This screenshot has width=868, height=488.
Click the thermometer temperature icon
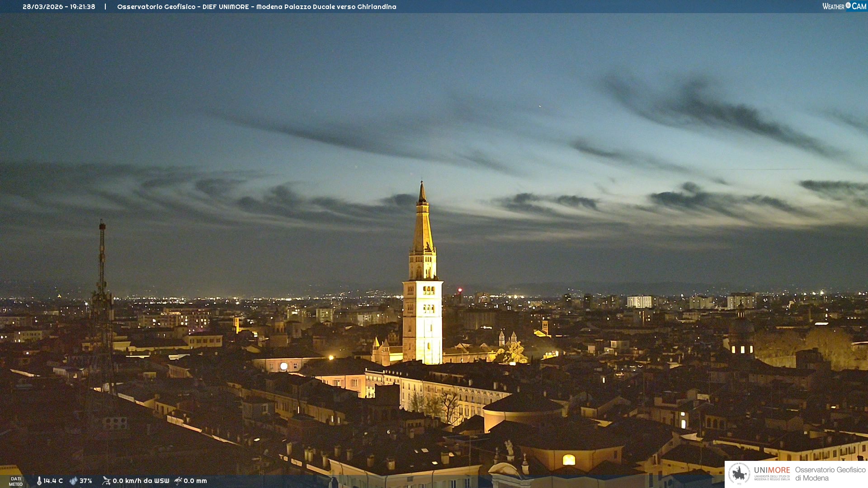point(39,481)
